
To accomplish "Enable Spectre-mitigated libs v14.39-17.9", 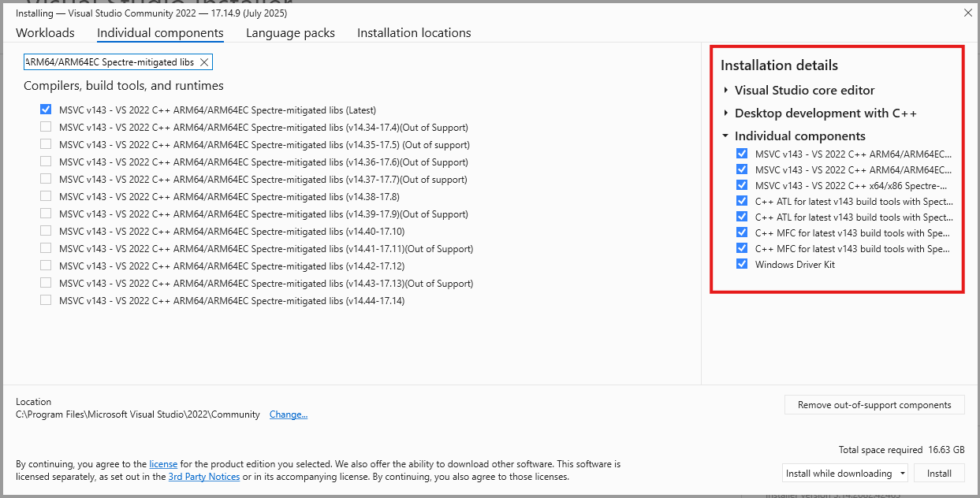I will pyautogui.click(x=46, y=214).
